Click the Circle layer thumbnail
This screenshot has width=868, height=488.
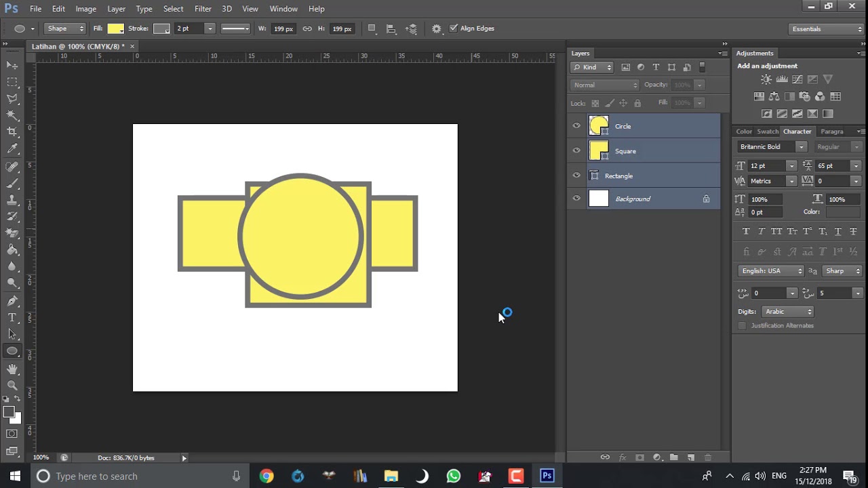(599, 125)
